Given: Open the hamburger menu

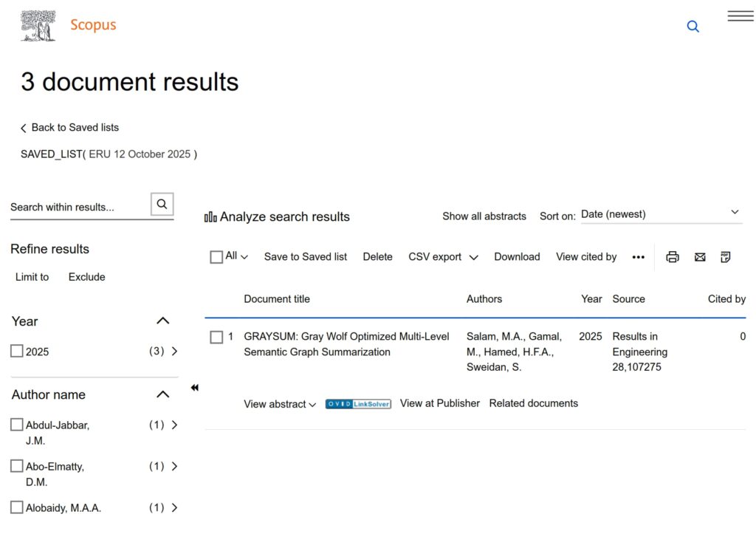Looking at the screenshot, I should pyautogui.click(x=740, y=16).
